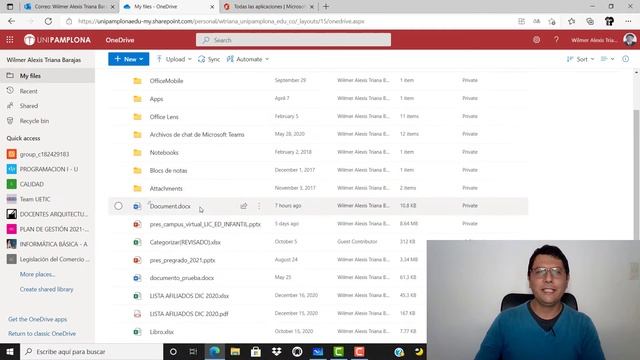
Task: Open Microsoft Store from taskbar
Action: pos(256,351)
